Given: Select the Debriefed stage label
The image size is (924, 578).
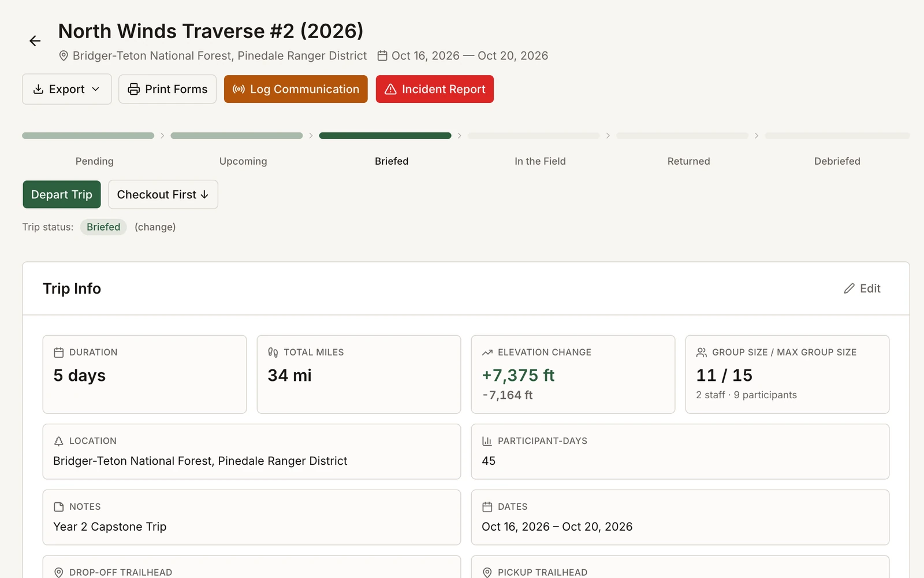Looking at the screenshot, I should tap(837, 161).
